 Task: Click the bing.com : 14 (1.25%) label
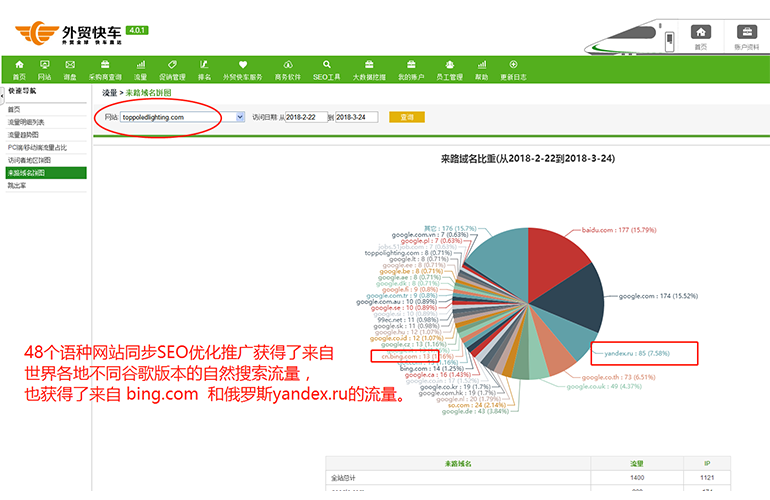click(x=432, y=368)
